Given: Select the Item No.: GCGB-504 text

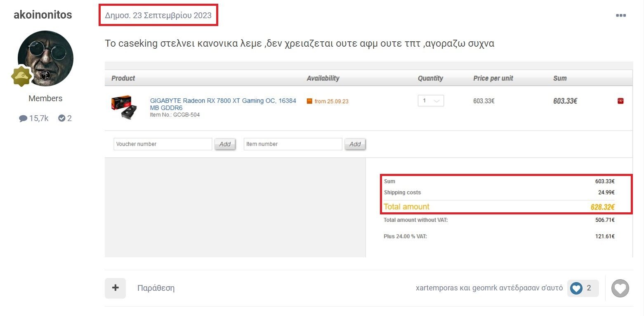Looking at the screenshot, I should click(175, 115).
